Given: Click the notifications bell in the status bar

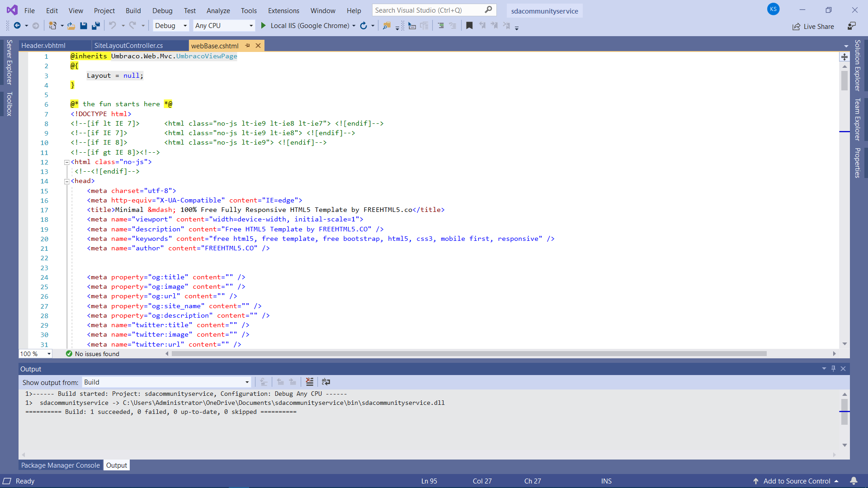Looking at the screenshot, I should coord(854,481).
